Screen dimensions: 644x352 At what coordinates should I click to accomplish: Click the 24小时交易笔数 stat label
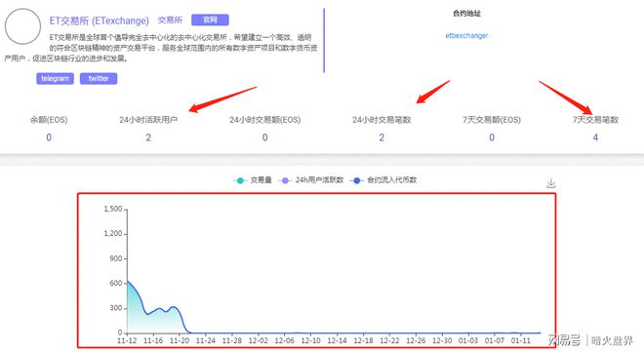click(x=382, y=120)
